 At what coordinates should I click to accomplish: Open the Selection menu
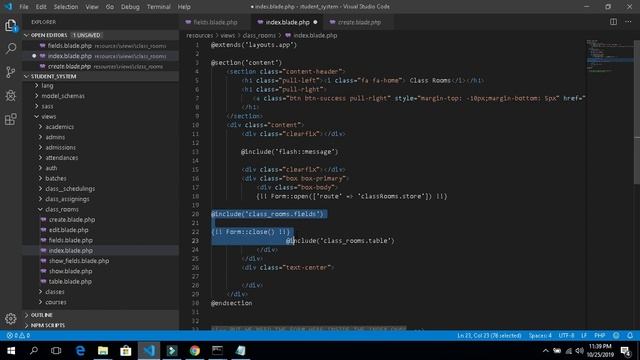66,7
